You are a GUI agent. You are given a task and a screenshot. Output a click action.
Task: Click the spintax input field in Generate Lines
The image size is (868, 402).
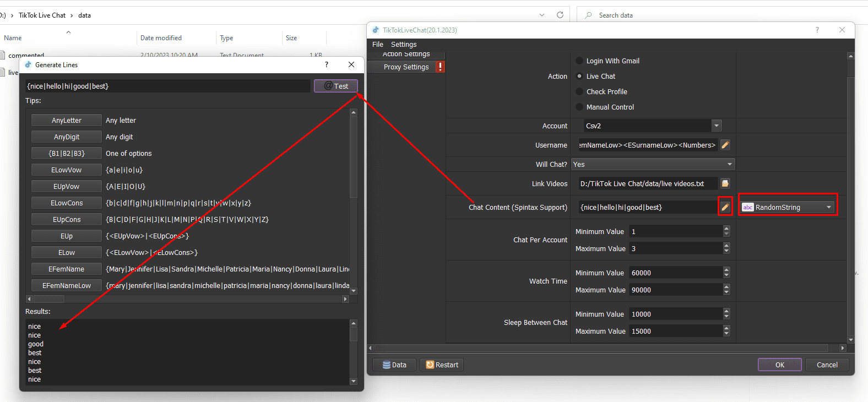pos(168,86)
